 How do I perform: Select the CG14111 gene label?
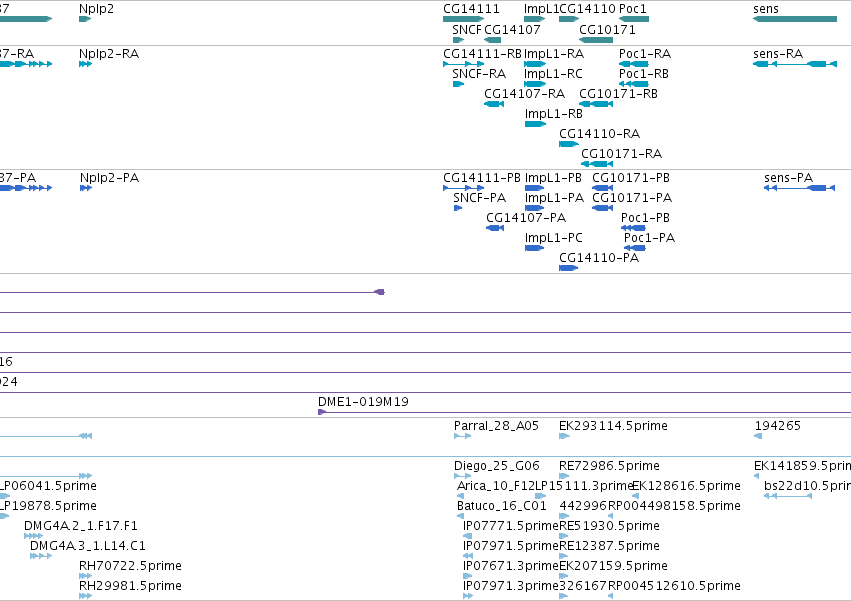pos(471,9)
